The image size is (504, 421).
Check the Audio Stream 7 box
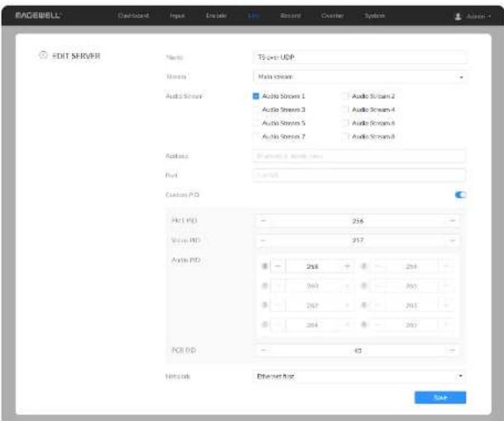click(256, 136)
